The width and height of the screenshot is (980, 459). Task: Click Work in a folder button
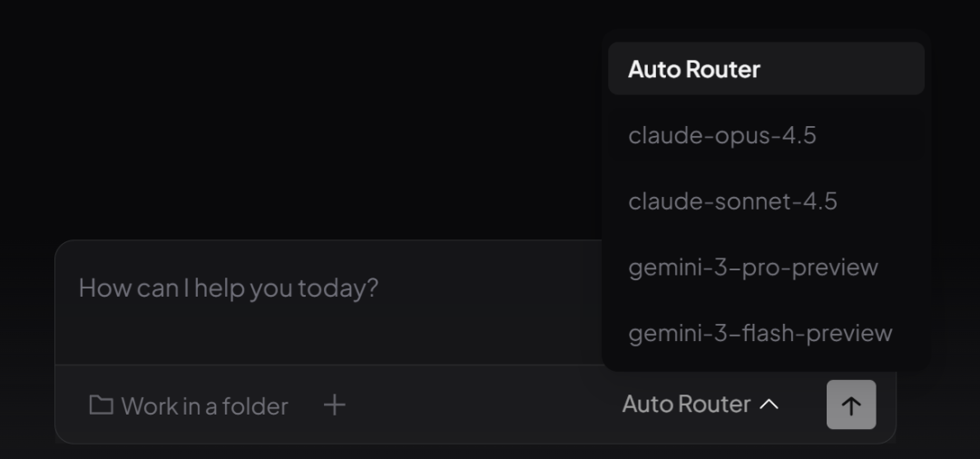(x=188, y=405)
